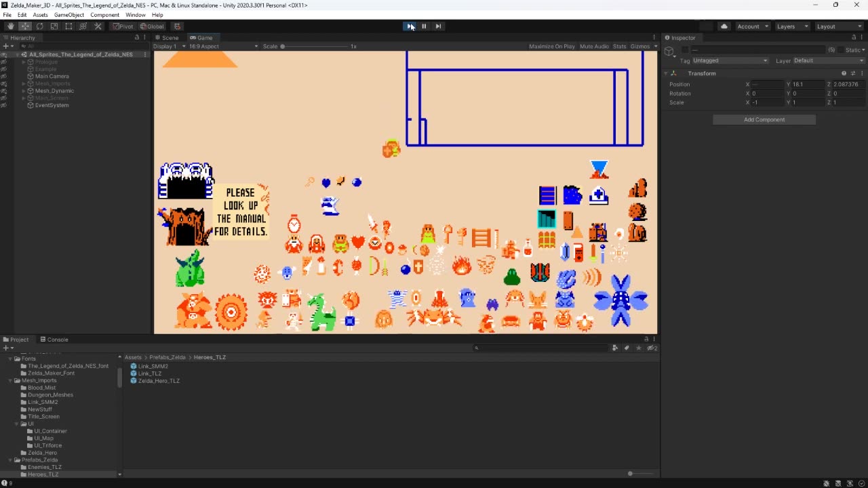
Task: Click Project panel create plus button
Action: 7,348
